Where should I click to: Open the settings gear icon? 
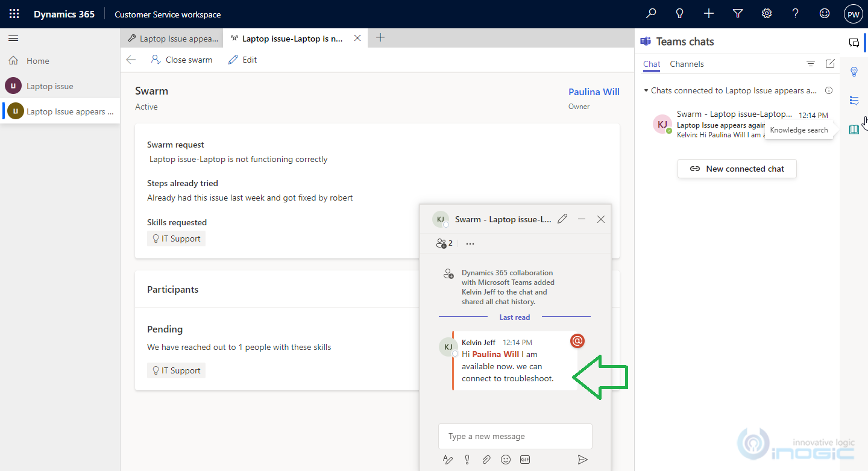click(x=767, y=14)
